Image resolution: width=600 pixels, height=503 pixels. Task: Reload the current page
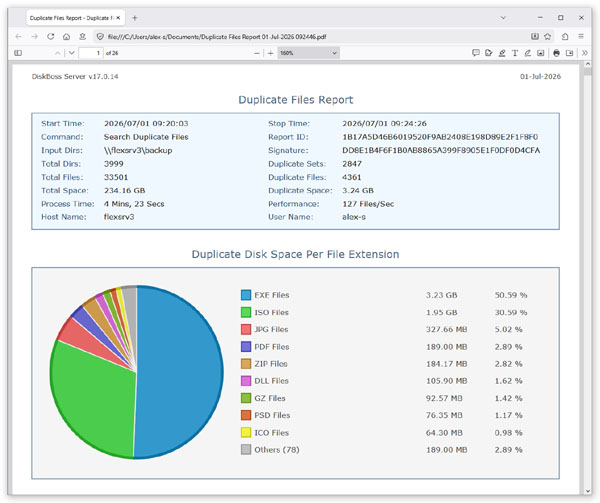51,37
